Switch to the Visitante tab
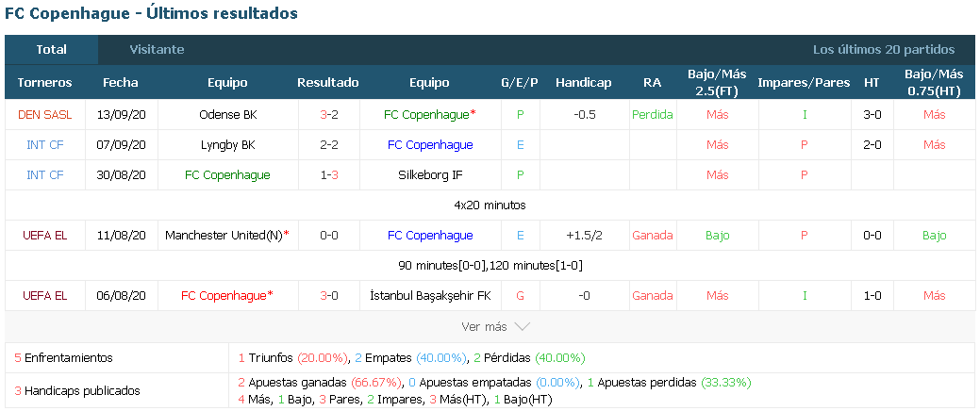Viewport: 980px width, 411px height. coord(157,49)
